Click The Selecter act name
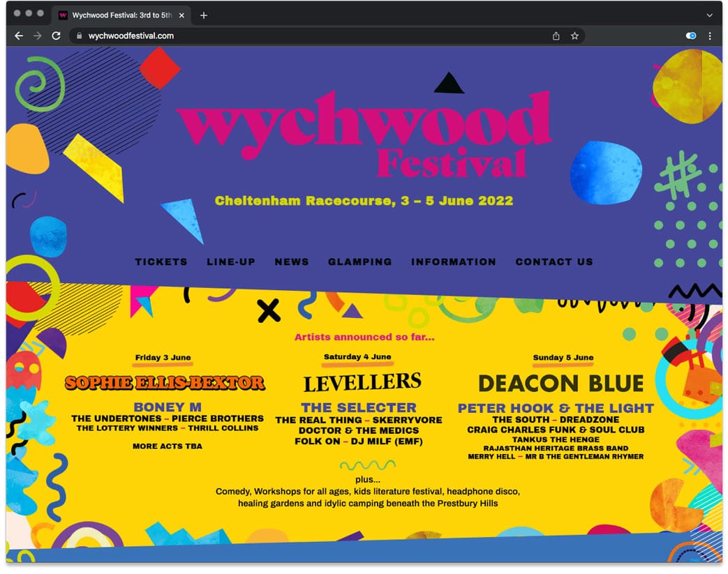Image resolution: width=728 pixels, height=574 pixels. [359, 407]
